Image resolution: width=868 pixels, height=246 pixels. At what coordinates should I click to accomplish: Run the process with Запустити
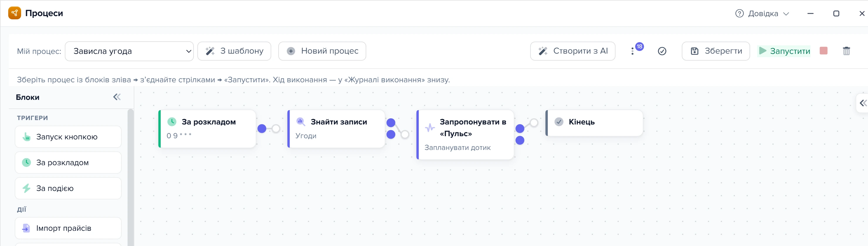784,51
